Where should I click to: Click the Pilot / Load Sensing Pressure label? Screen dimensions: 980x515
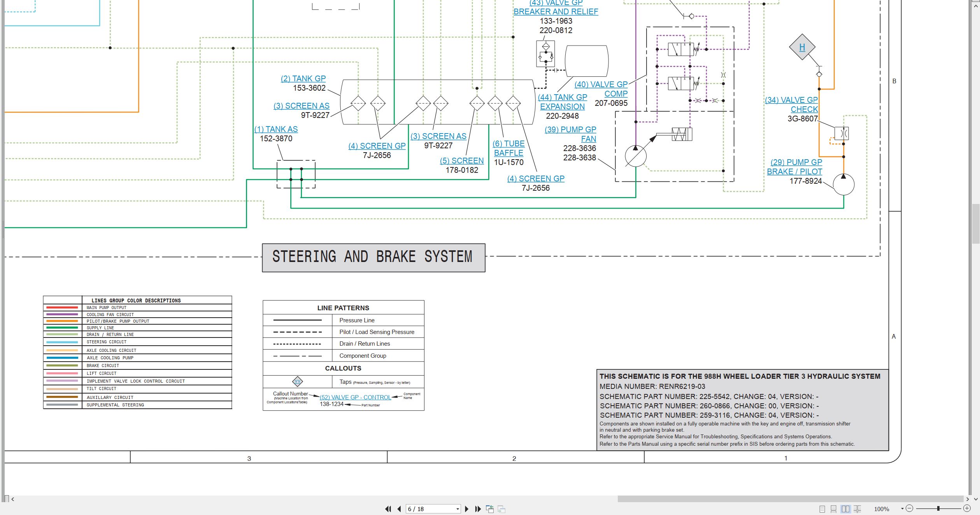377,332
